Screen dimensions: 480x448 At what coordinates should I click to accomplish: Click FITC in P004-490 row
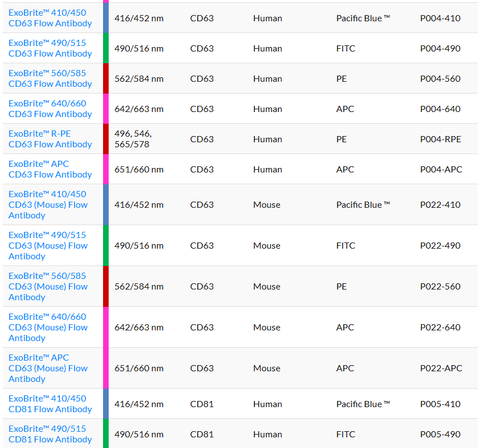(x=346, y=49)
